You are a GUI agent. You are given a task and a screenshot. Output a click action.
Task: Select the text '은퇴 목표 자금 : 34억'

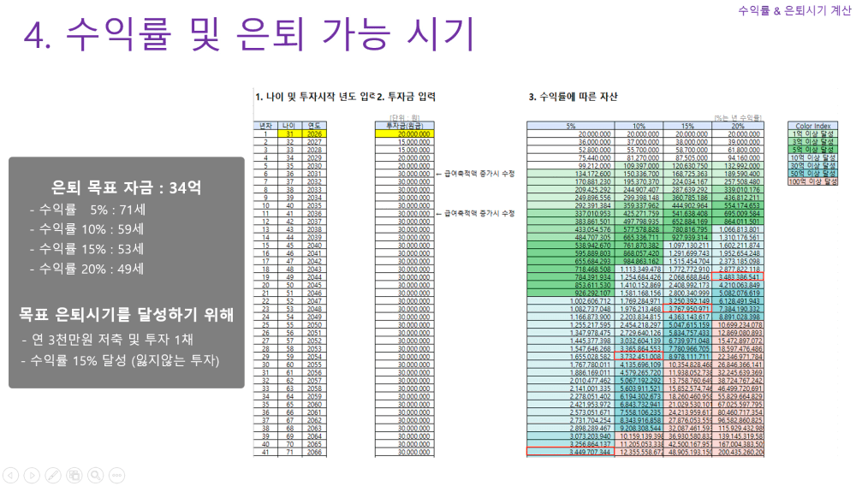click(126, 187)
